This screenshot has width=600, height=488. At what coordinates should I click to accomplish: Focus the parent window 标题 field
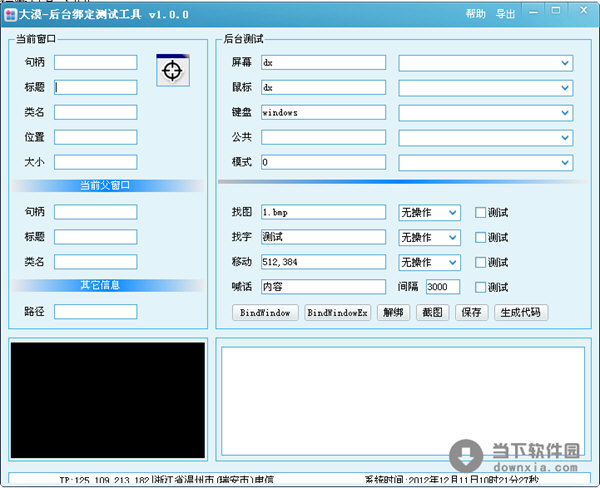pos(96,237)
